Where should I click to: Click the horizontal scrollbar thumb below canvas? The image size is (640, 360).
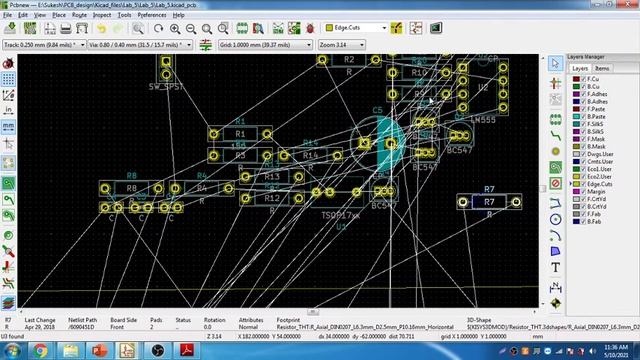click(x=313, y=312)
